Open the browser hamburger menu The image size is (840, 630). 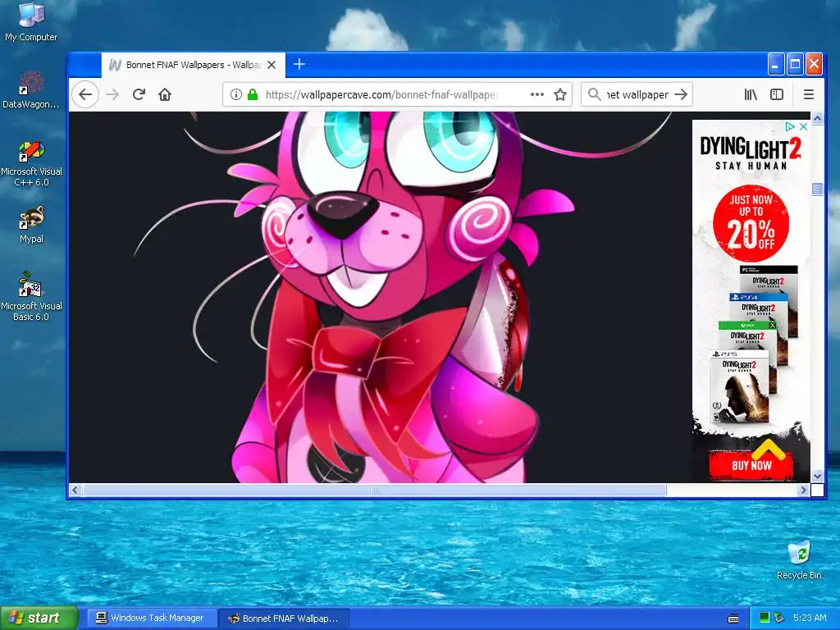pyautogui.click(x=809, y=95)
